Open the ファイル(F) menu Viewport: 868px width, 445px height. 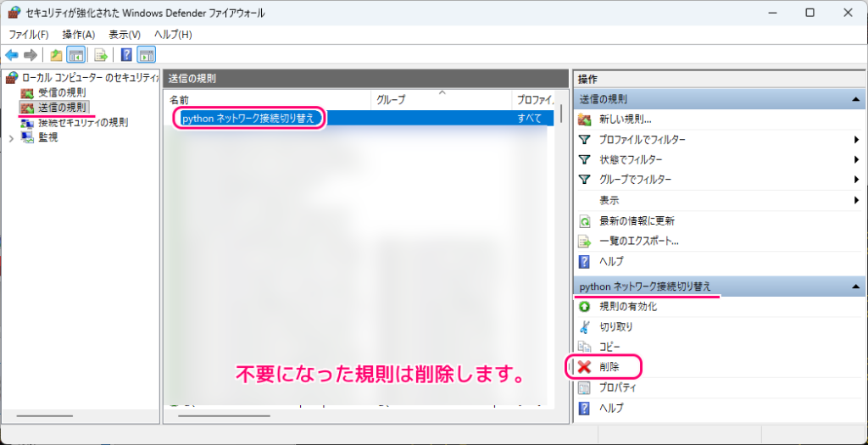29,34
